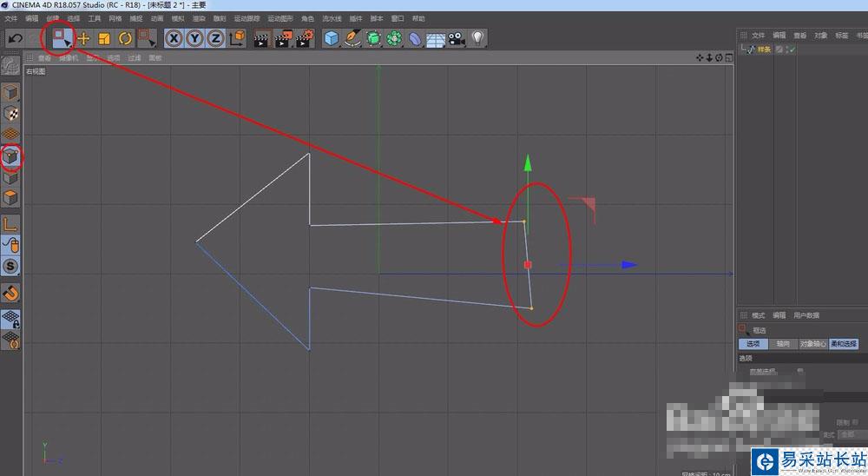Image resolution: width=868 pixels, height=476 pixels.
Task: Activate the Scale tool
Action: 104,38
